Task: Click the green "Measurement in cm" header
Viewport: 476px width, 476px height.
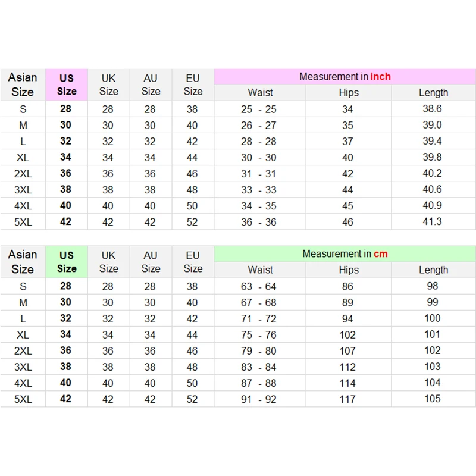Action: point(345,254)
